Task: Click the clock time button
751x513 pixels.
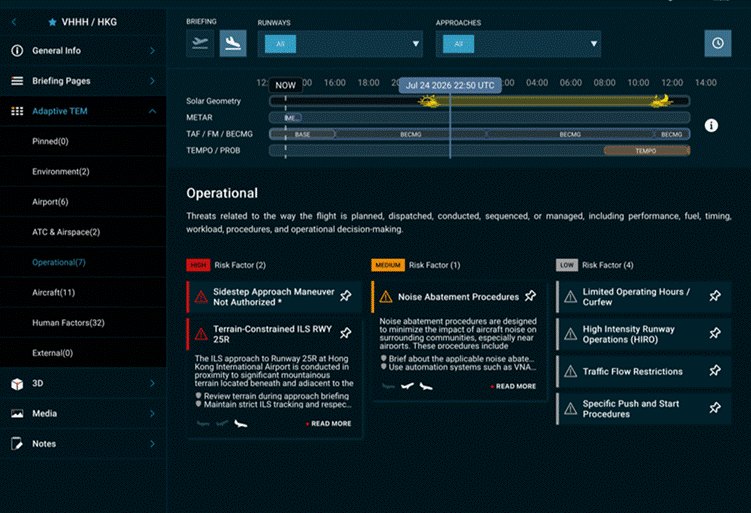Action: [717, 43]
